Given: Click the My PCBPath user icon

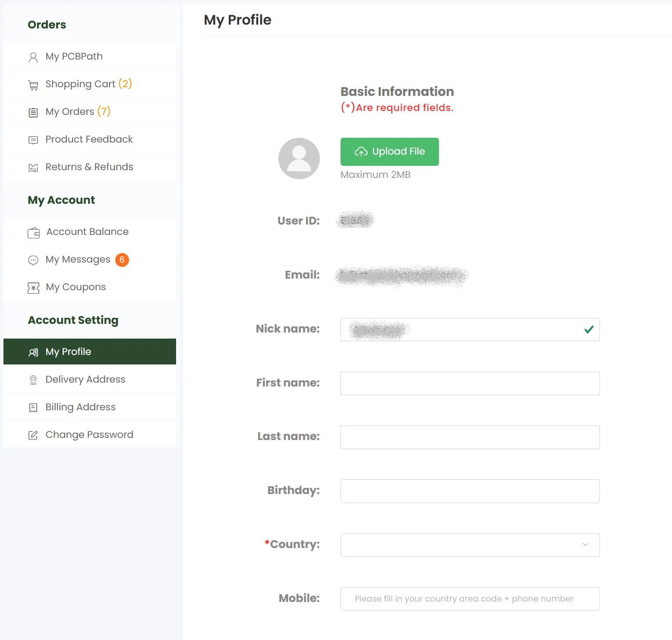Looking at the screenshot, I should (33, 57).
